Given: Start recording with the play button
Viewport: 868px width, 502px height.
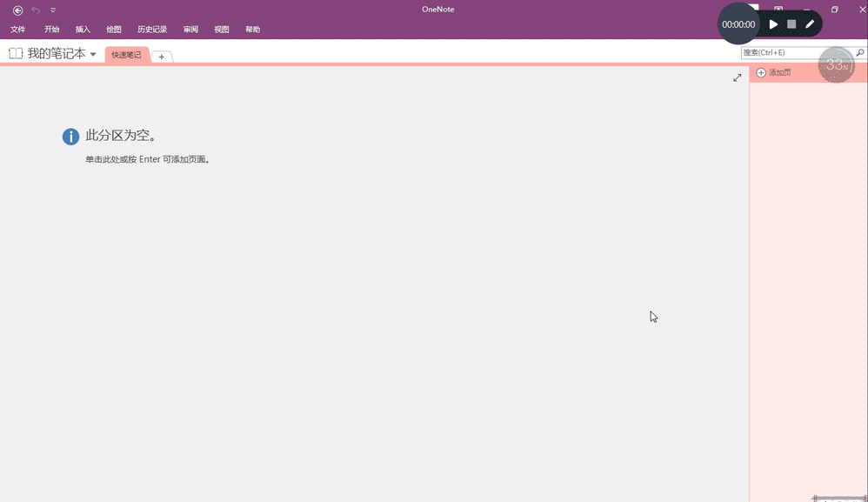Looking at the screenshot, I should [x=773, y=24].
